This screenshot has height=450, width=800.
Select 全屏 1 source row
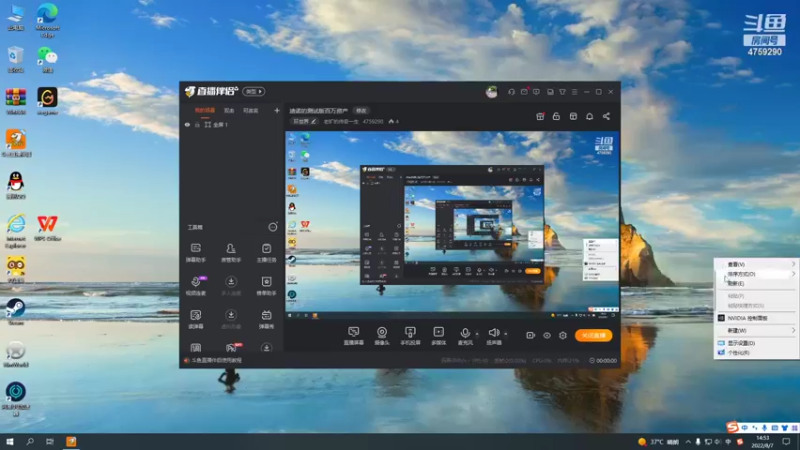tap(231, 124)
